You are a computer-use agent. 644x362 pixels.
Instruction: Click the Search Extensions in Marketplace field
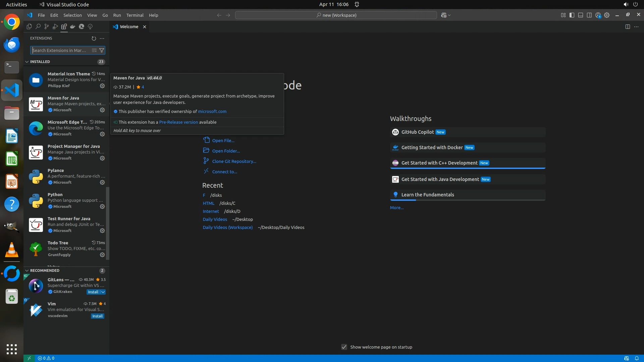60,50
